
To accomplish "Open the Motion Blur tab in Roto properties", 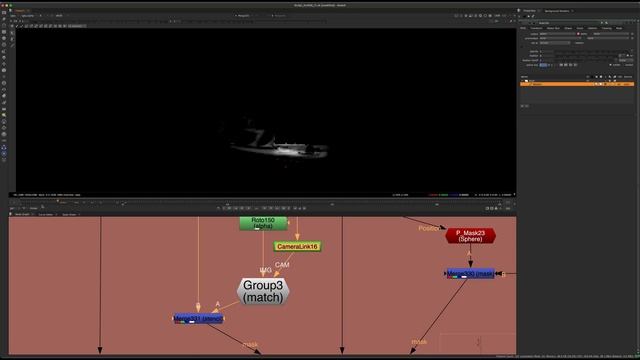I will pyautogui.click(x=553, y=28).
